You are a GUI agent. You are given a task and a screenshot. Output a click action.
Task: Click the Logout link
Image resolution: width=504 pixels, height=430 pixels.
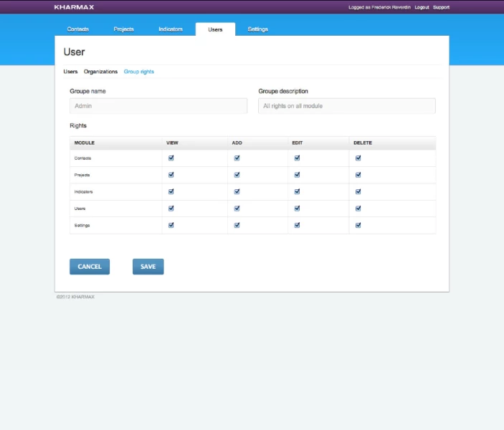point(422,7)
